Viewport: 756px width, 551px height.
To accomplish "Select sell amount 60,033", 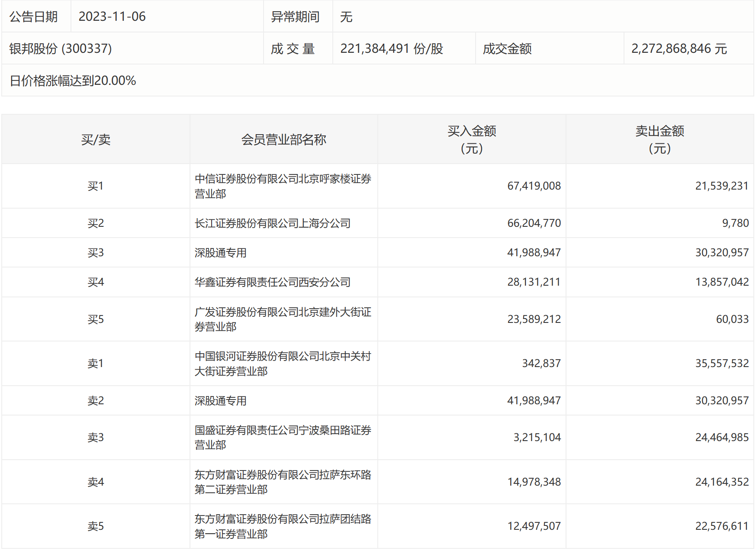I will (x=732, y=319).
